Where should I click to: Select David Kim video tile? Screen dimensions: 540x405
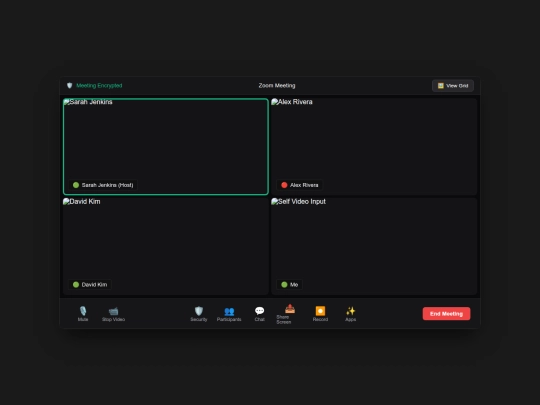pyautogui.click(x=166, y=246)
